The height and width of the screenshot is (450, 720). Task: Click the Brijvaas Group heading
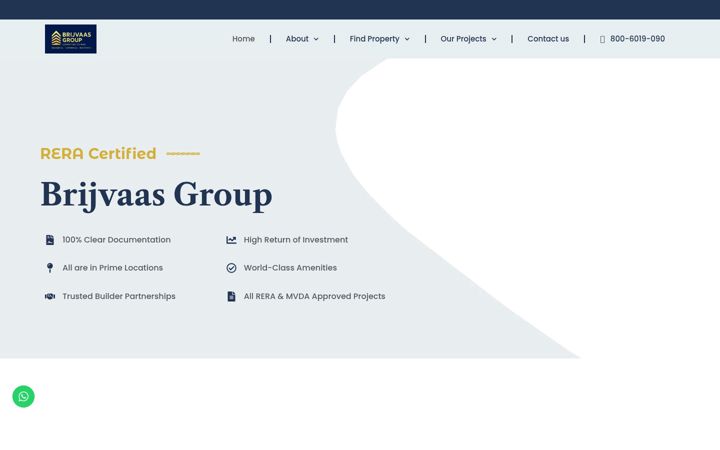tap(157, 196)
